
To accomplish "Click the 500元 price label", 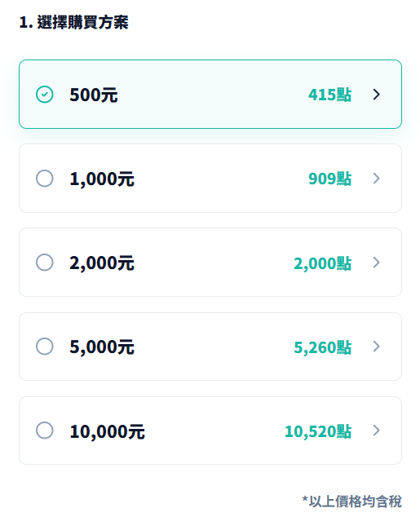I will 94,95.
